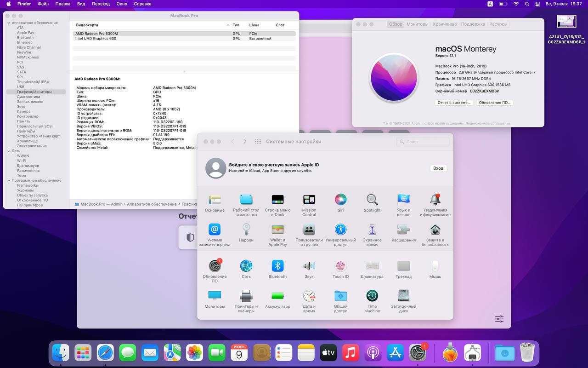Open Пароли preferences
This screenshot has width=588, height=368.
(x=246, y=230)
